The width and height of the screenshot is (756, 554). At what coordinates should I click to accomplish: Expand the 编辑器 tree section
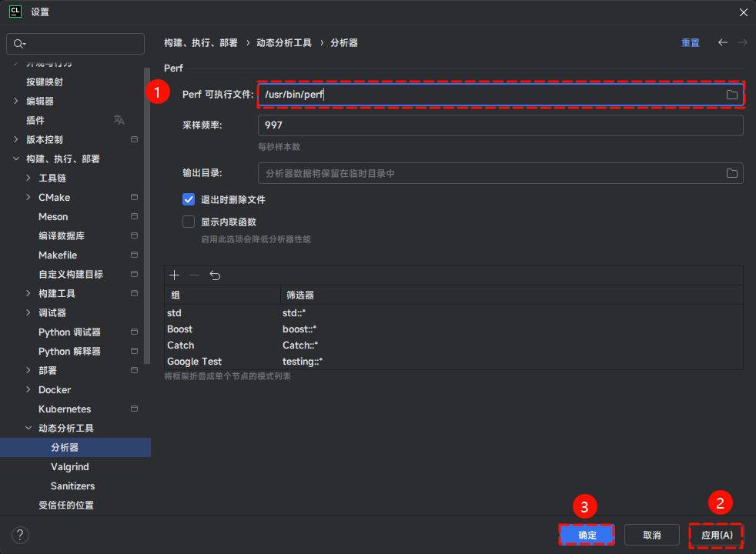pyautogui.click(x=18, y=101)
